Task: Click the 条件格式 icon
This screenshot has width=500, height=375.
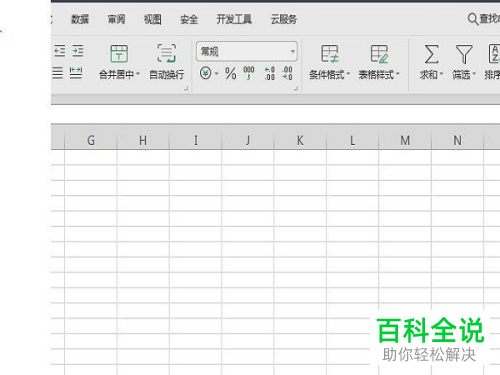Action: click(330, 54)
